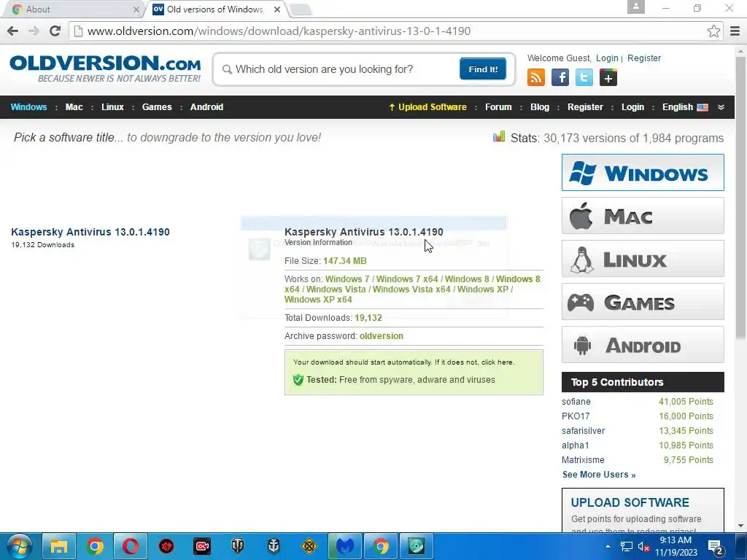Click the Login link beside Welcome Guest
The width and height of the screenshot is (747, 560).
(x=607, y=58)
